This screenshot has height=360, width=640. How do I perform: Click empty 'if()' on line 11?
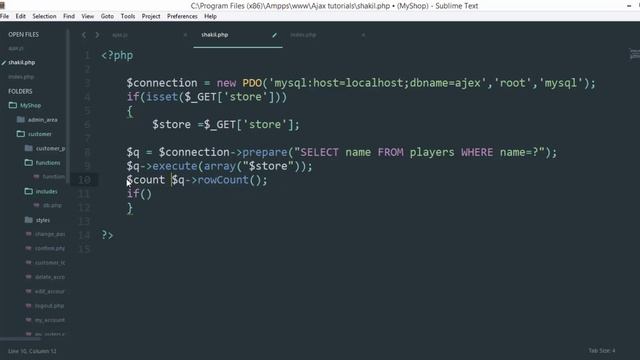tap(139, 194)
